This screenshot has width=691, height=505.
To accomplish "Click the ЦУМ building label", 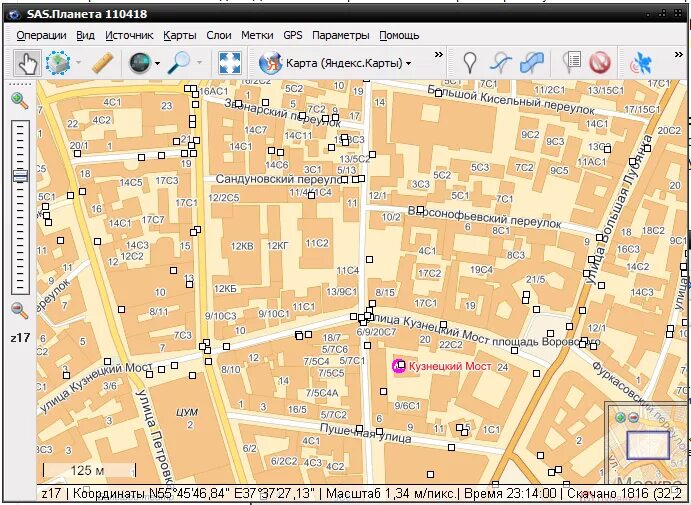I will (187, 412).
